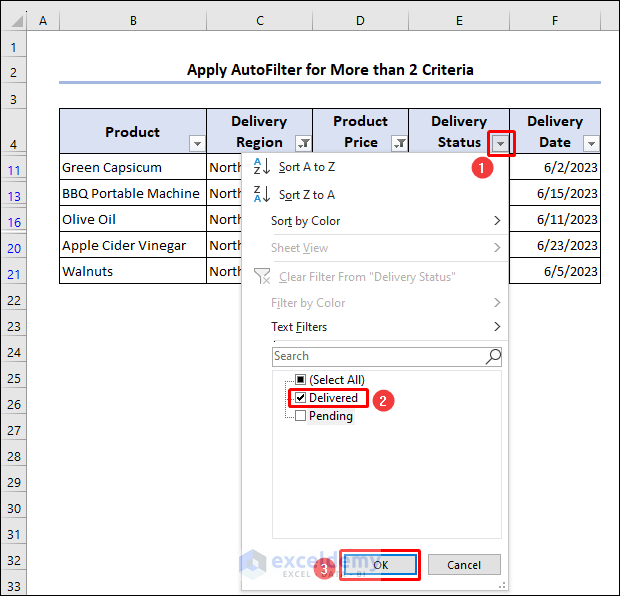
Task: Open Filter by Color menu entry
Action: point(374,303)
